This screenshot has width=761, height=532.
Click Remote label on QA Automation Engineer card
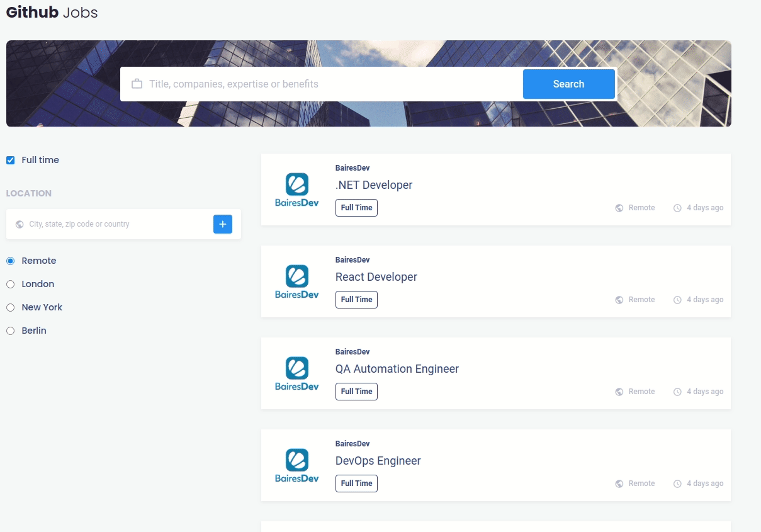(641, 392)
